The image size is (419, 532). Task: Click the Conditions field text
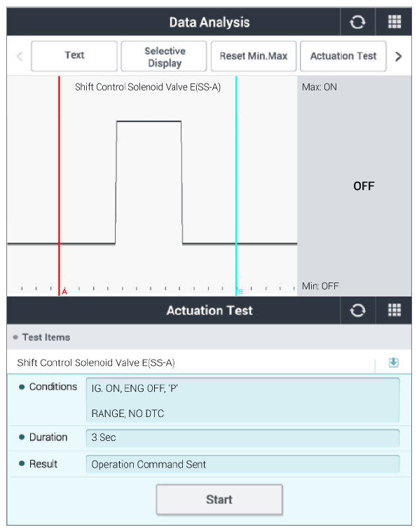click(x=242, y=400)
